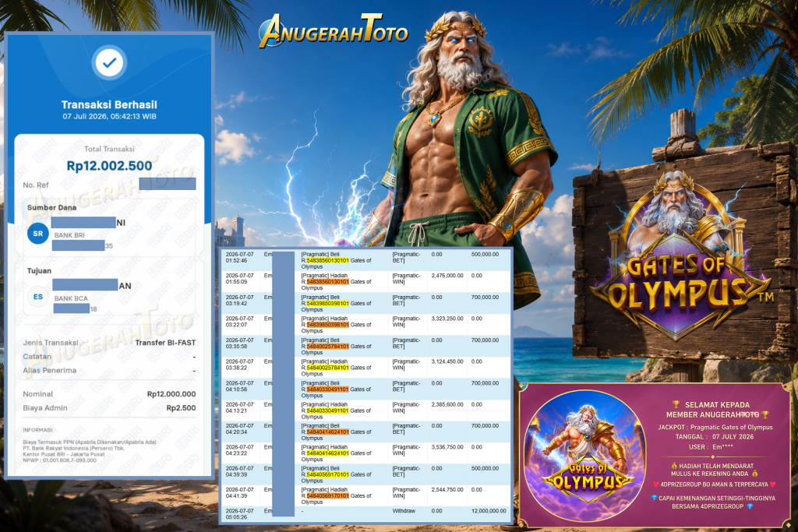Click the Sumber Dana heading

[x=52, y=207]
